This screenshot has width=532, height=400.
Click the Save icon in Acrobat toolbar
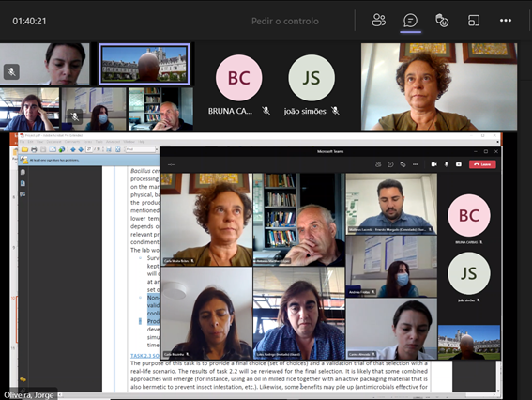click(43, 149)
